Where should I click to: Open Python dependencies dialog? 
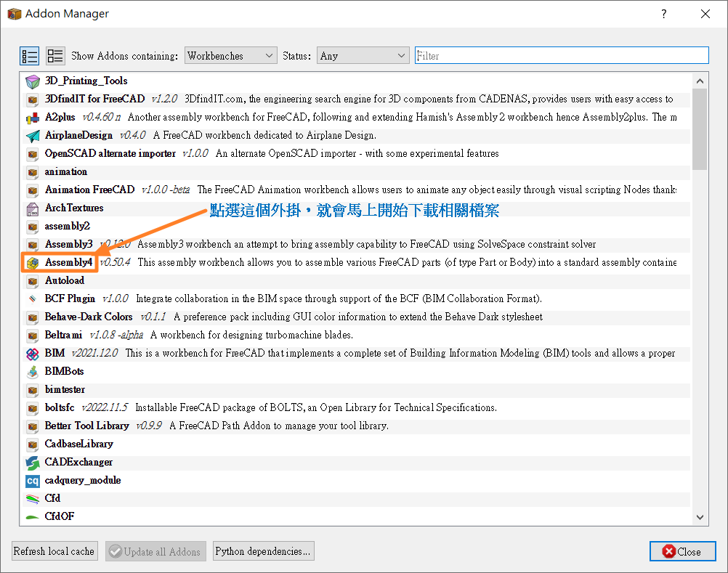pos(263,551)
